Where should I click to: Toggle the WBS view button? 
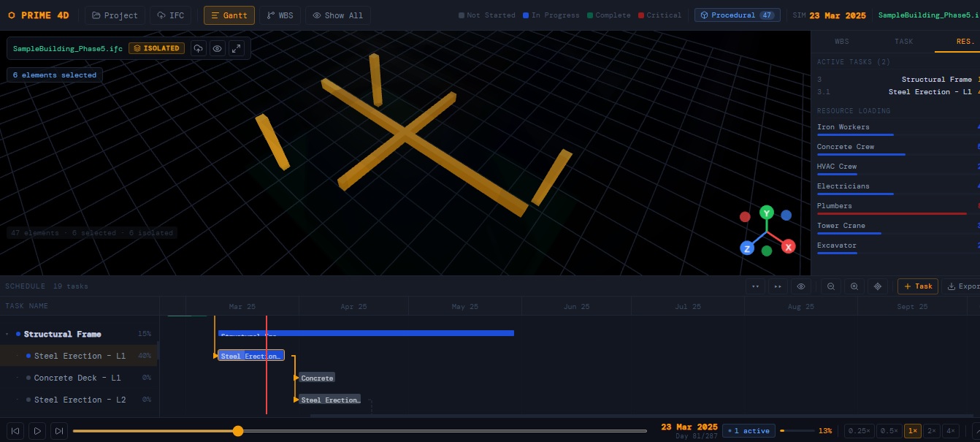coord(280,15)
